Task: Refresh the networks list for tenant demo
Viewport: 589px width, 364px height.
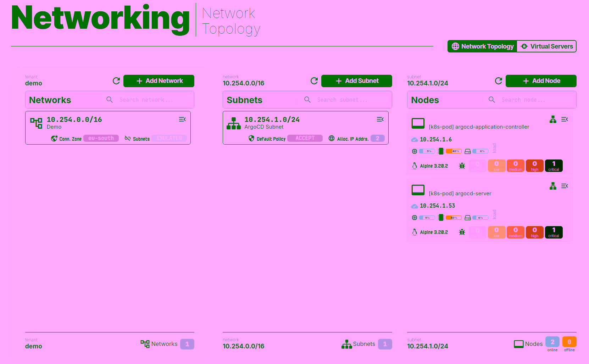Action: tap(116, 81)
